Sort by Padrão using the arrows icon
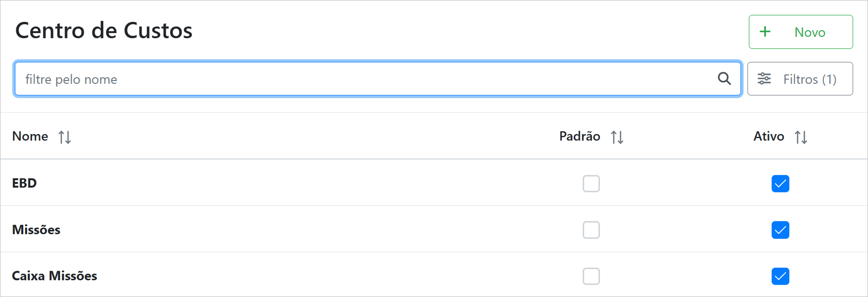868x297 pixels. coord(617,137)
